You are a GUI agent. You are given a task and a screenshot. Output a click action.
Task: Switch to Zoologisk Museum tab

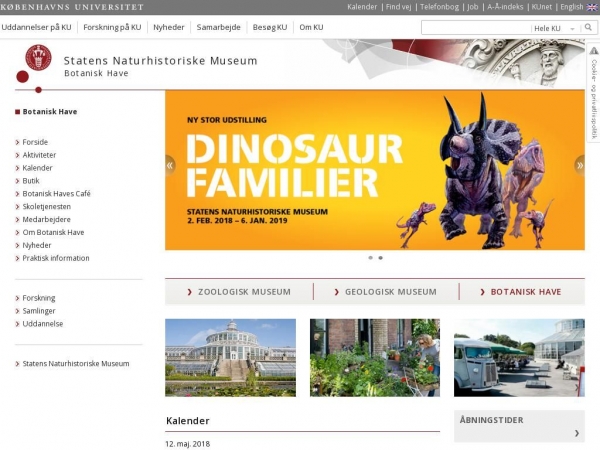[239, 292]
